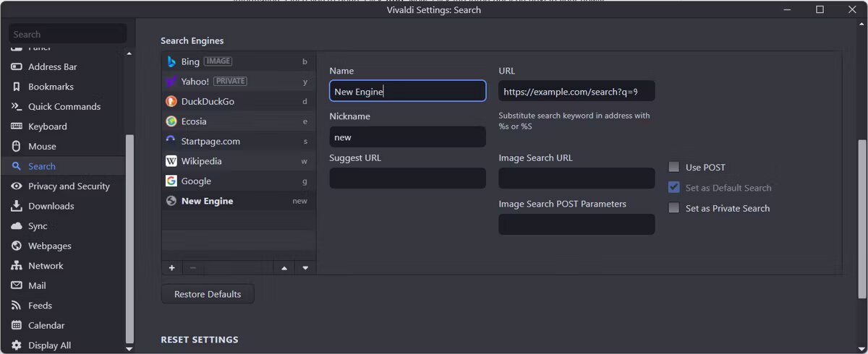The width and height of the screenshot is (868, 354).
Task: Remove selected engine with minus button
Action: [x=192, y=268]
